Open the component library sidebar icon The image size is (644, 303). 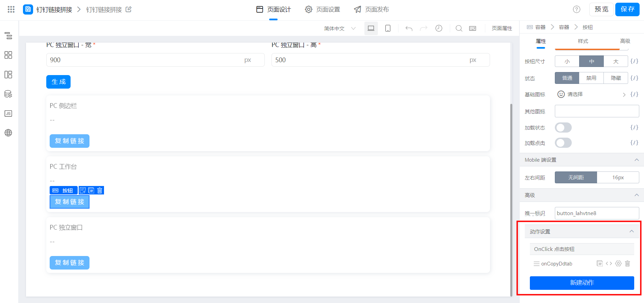pyautogui.click(x=8, y=55)
